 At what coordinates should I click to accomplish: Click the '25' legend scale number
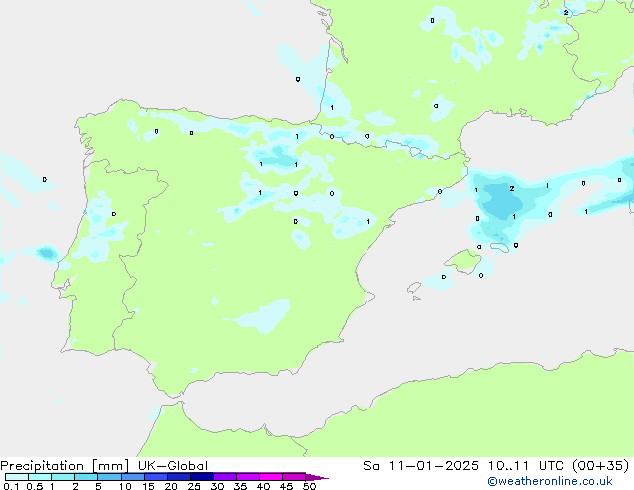(194, 486)
